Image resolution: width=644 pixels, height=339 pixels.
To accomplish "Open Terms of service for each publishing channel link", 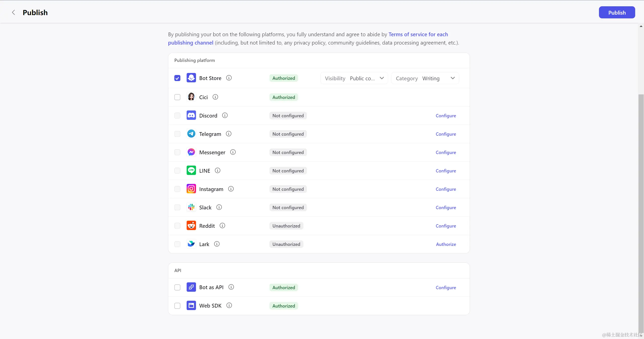I will (418, 34).
